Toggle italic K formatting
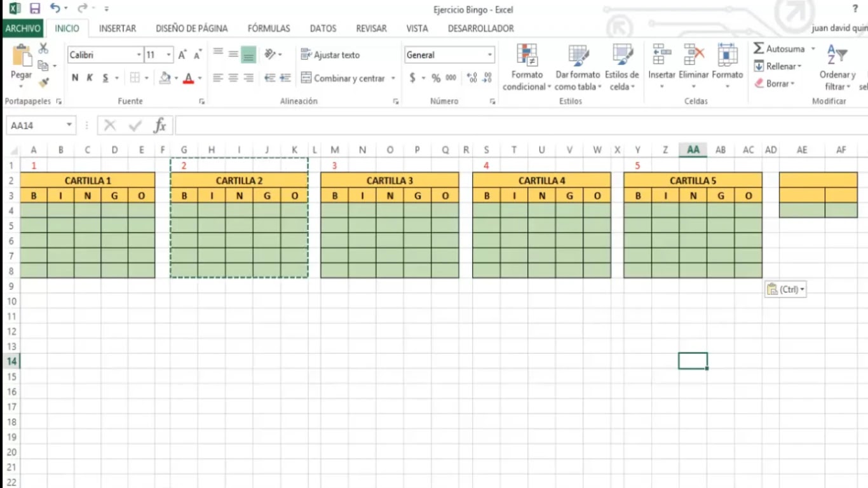The image size is (868, 488). pos(90,78)
